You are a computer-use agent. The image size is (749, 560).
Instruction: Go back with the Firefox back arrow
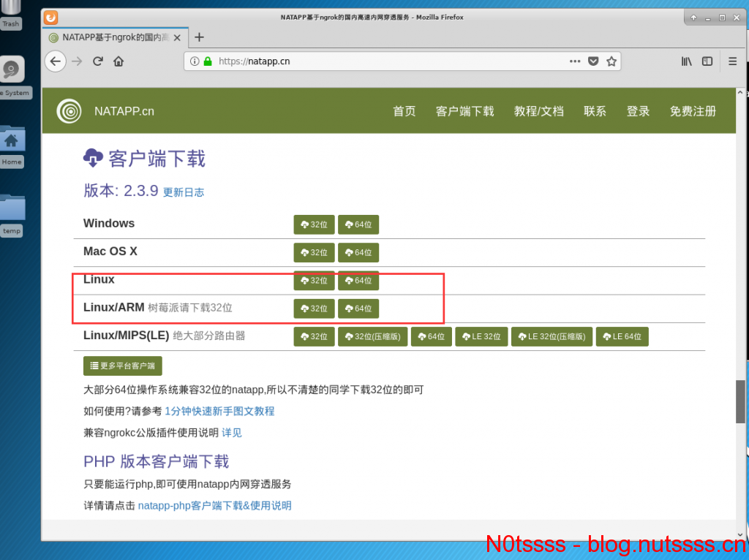pyautogui.click(x=56, y=61)
